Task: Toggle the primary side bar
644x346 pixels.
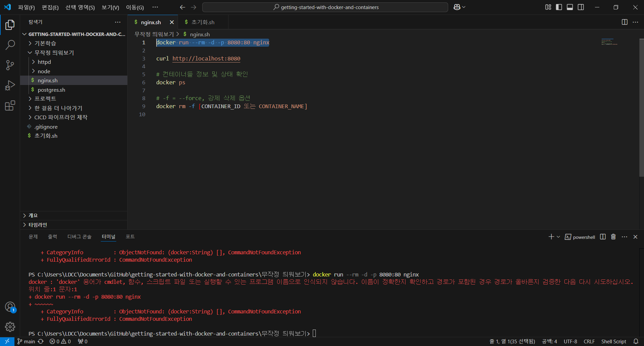Action: (559, 7)
